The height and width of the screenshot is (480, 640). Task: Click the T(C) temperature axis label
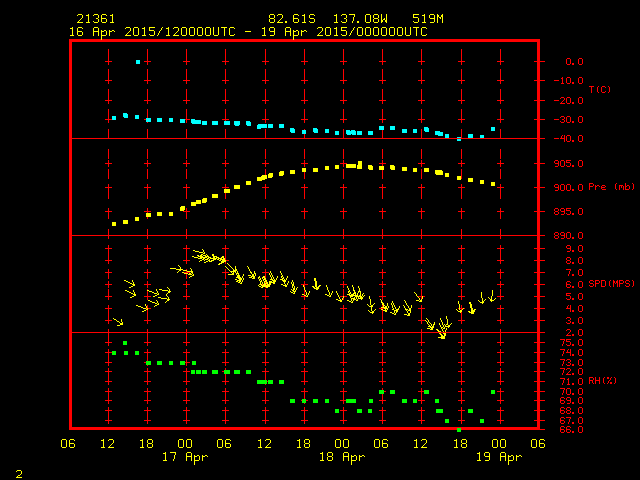(x=600, y=89)
